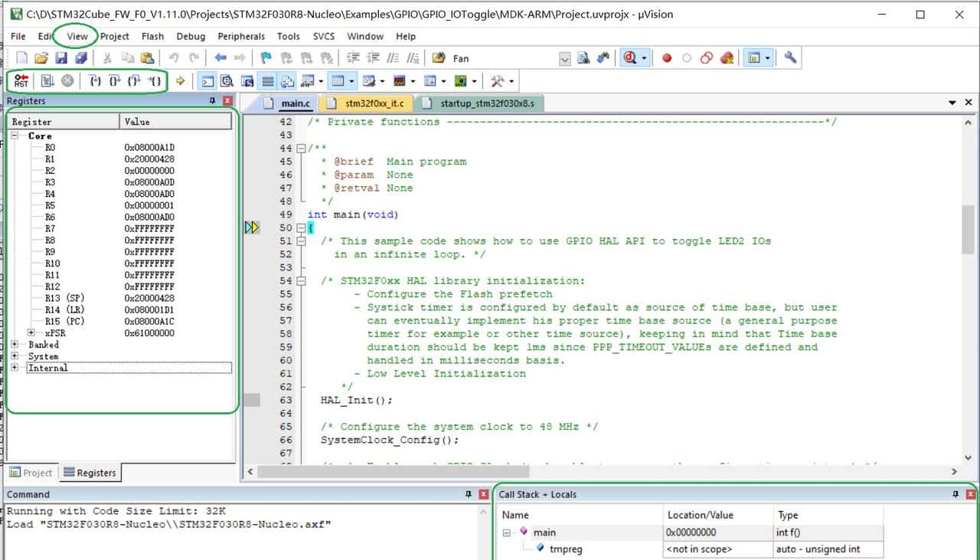980x560 pixels.
Task: Collapse the Core registers tree node
Action: [15, 136]
